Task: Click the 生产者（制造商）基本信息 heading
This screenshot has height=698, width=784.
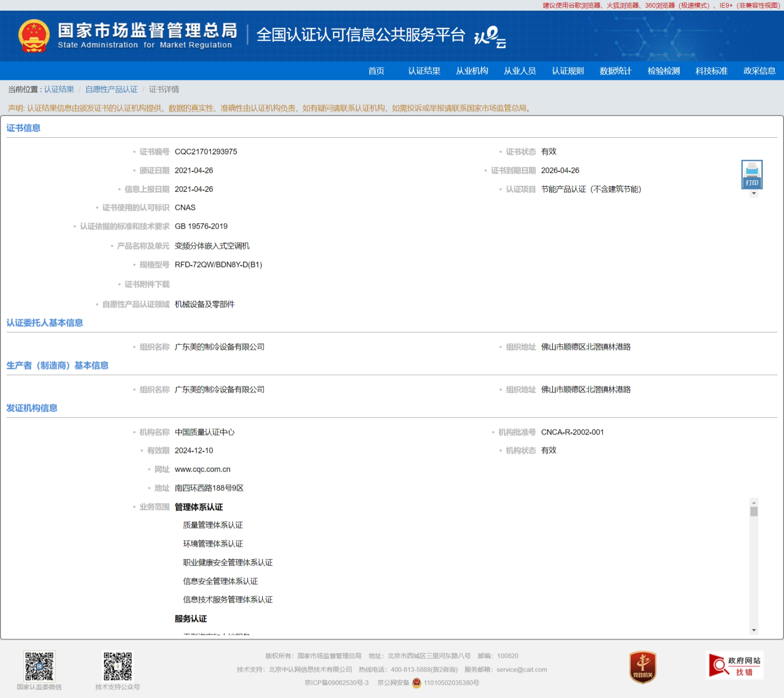Action: point(57,365)
